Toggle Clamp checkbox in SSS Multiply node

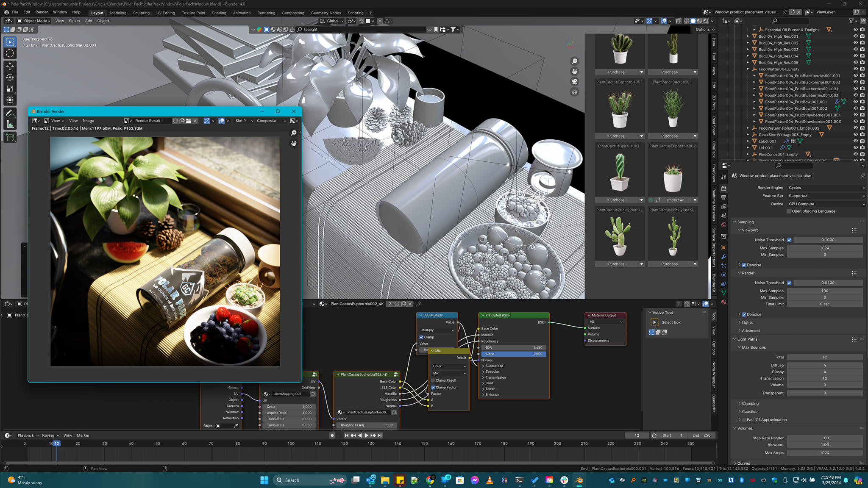421,337
